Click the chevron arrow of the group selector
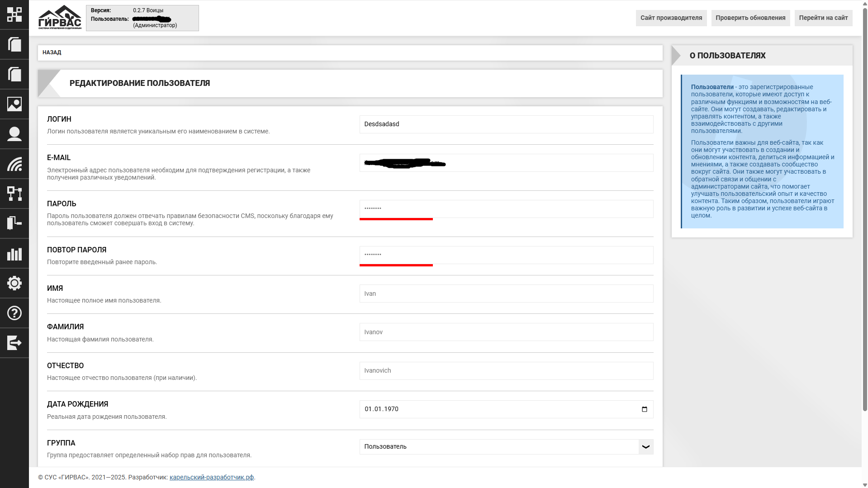The width and height of the screenshot is (868, 488). tap(645, 447)
